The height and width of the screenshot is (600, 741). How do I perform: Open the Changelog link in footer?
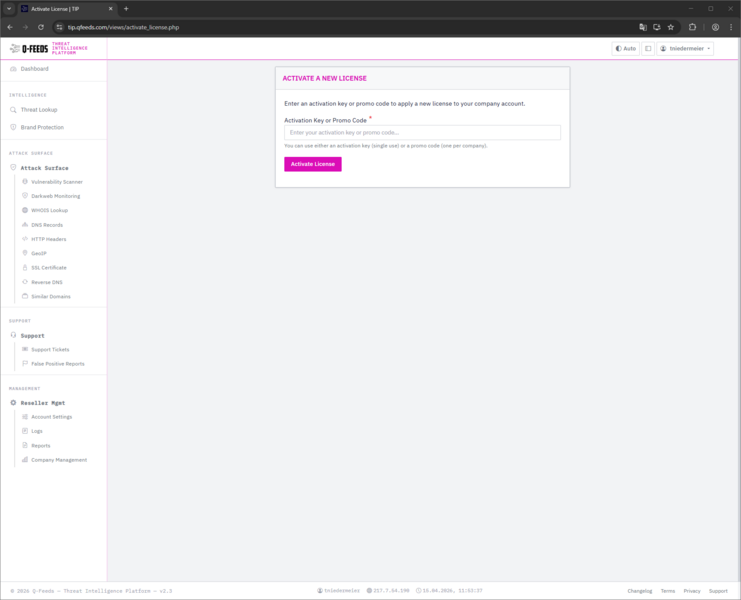click(639, 591)
